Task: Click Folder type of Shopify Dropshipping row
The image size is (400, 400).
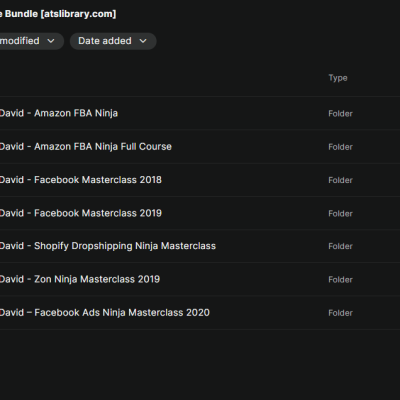Action: 340,246
